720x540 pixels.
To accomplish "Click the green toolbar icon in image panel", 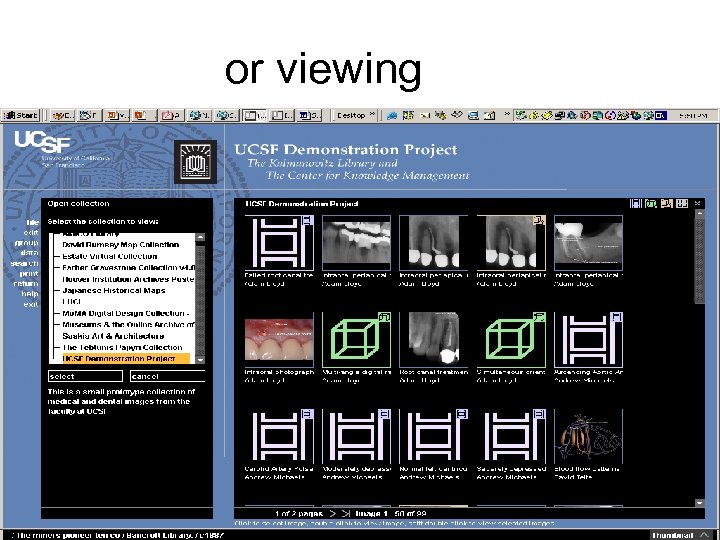I will pos(651,203).
